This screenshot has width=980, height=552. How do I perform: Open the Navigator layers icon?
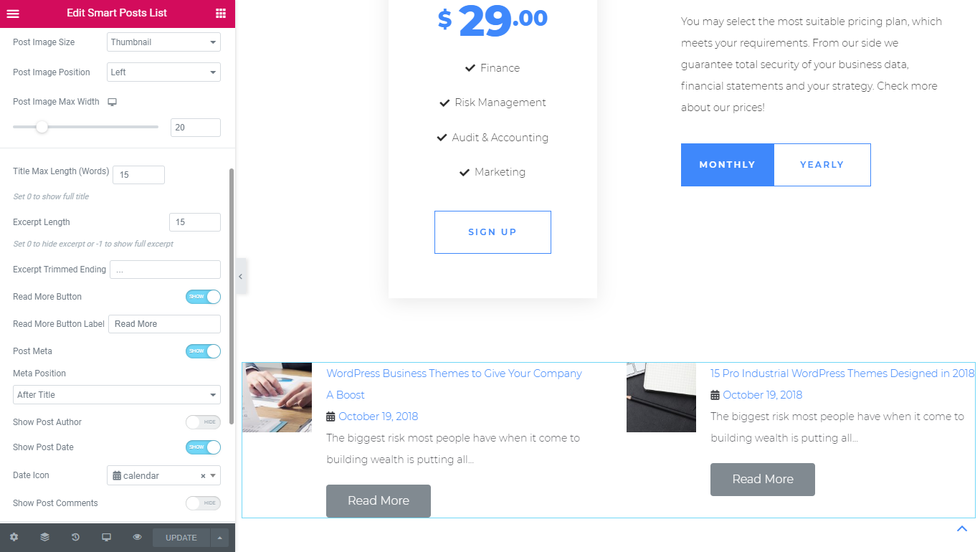coord(44,537)
